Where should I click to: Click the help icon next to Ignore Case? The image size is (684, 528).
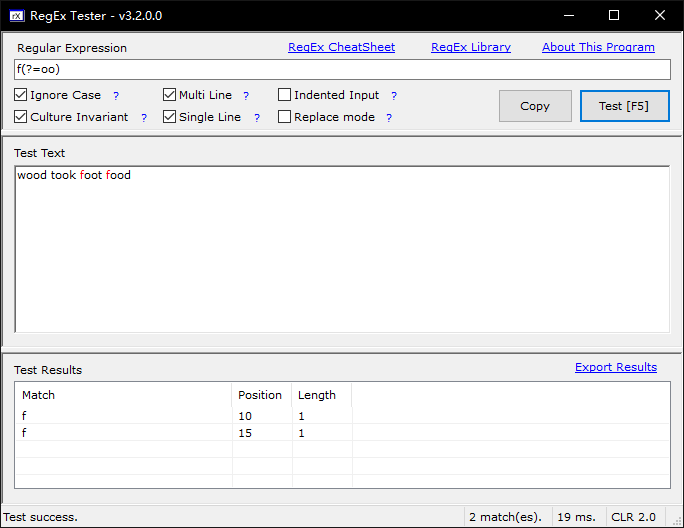(116, 96)
